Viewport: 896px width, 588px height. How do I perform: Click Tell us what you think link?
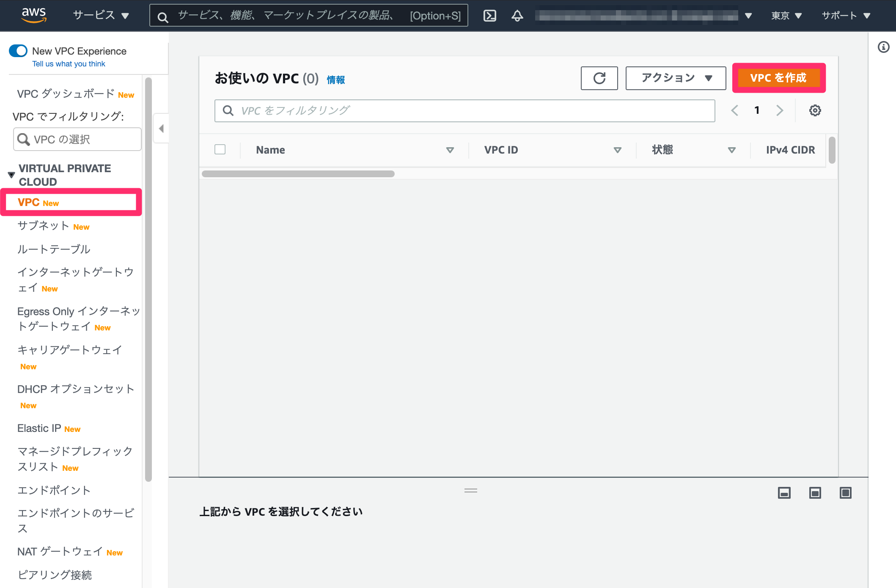[x=69, y=64]
